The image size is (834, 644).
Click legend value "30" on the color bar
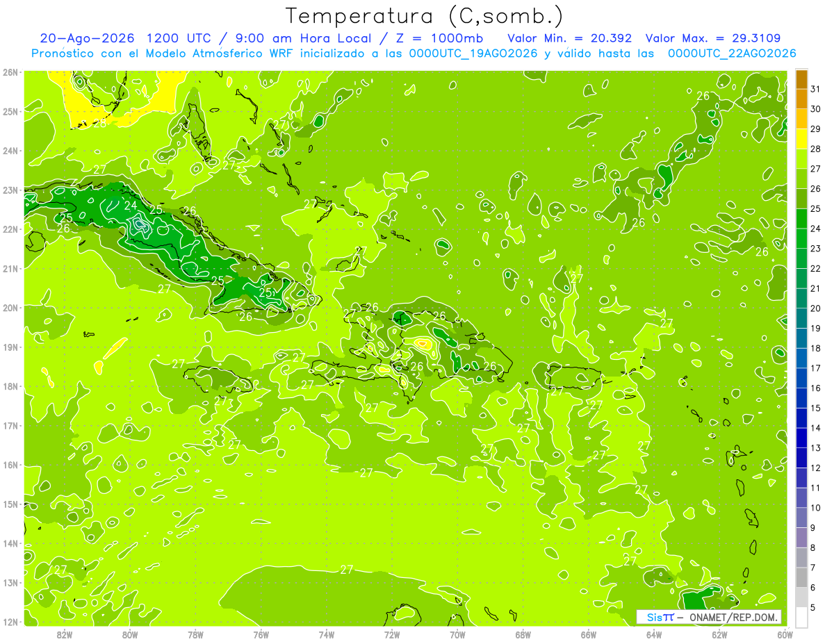815,109
